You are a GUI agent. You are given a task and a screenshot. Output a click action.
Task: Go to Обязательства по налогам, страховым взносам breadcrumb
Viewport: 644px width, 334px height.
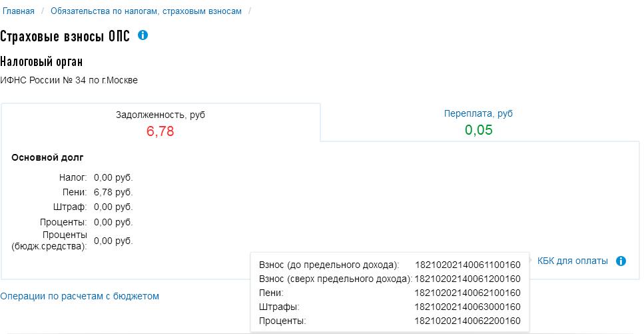point(146,11)
